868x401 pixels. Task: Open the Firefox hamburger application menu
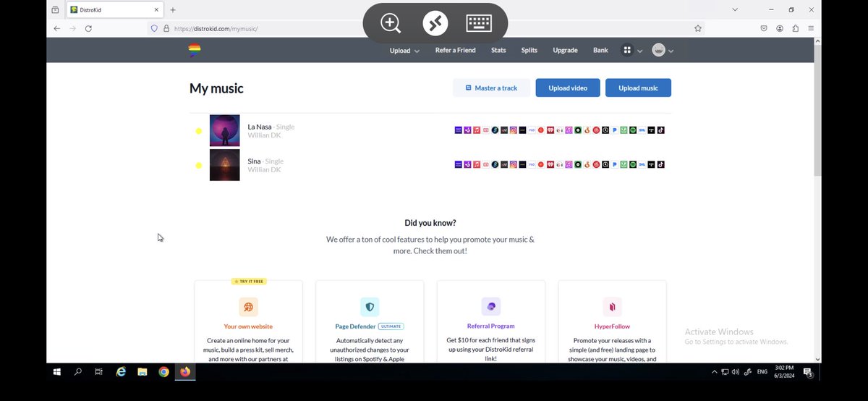point(811,28)
